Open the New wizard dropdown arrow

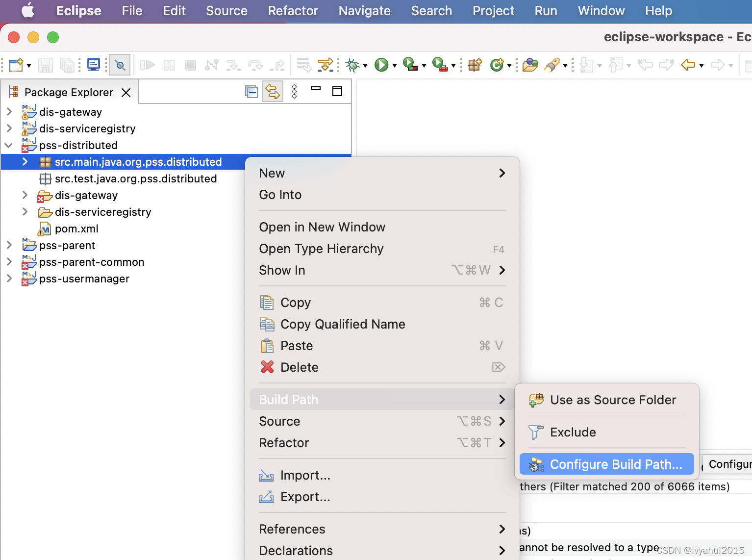point(29,65)
